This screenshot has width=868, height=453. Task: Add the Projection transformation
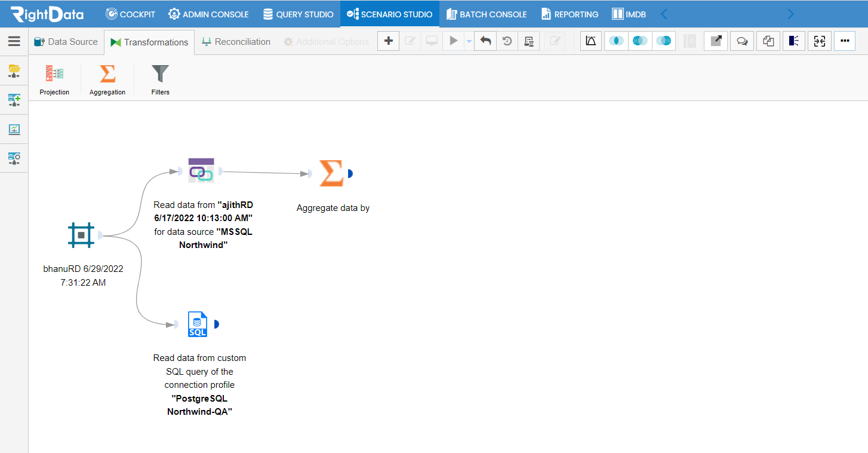pyautogui.click(x=54, y=79)
